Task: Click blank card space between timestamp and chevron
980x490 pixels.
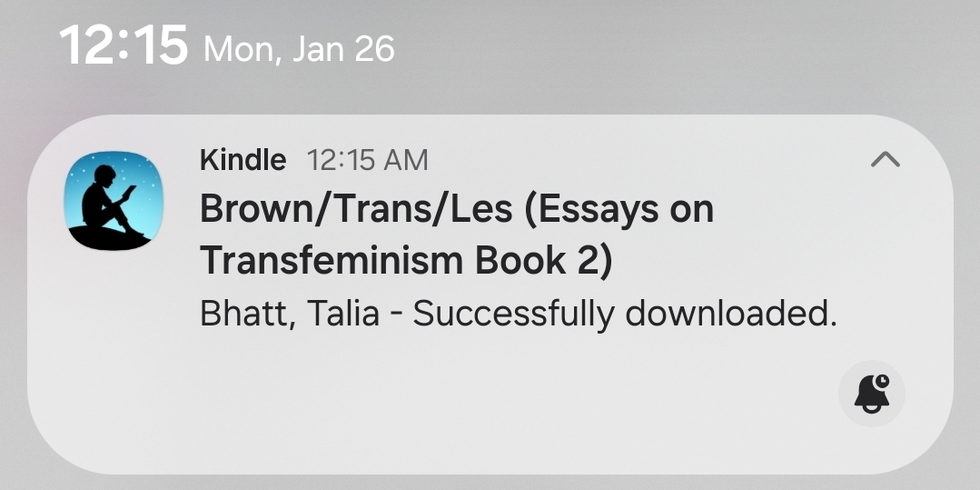Action: pyautogui.click(x=636, y=161)
